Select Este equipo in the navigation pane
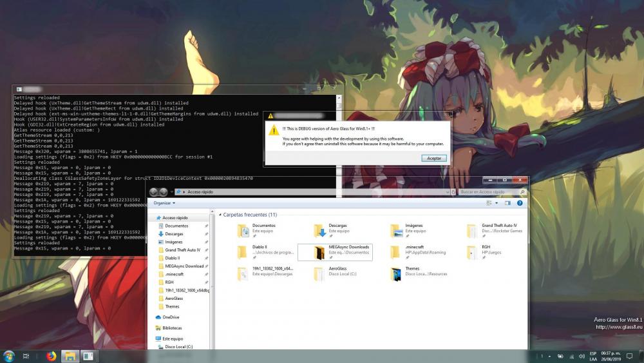Screen dimensions: 644x363 point(173,338)
